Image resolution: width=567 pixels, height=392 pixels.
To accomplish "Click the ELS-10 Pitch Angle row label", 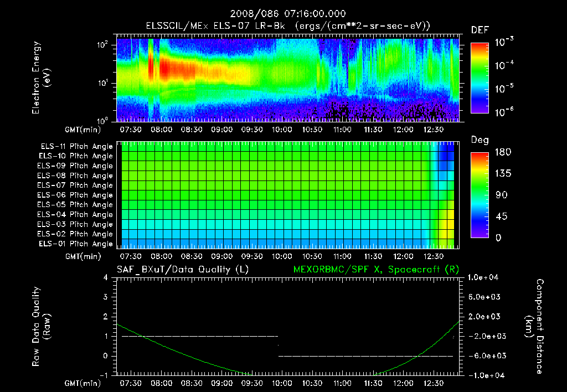I will coord(75,156).
